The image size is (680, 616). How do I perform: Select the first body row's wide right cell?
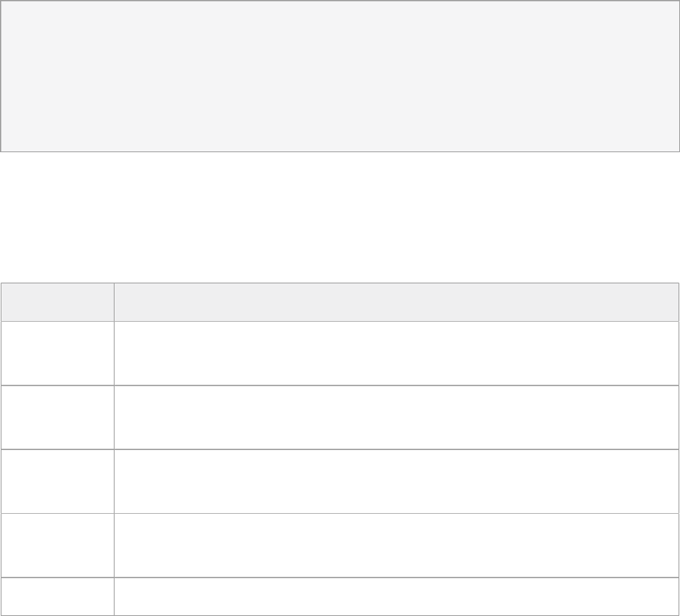pyautogui.click(x=396, y=353)
